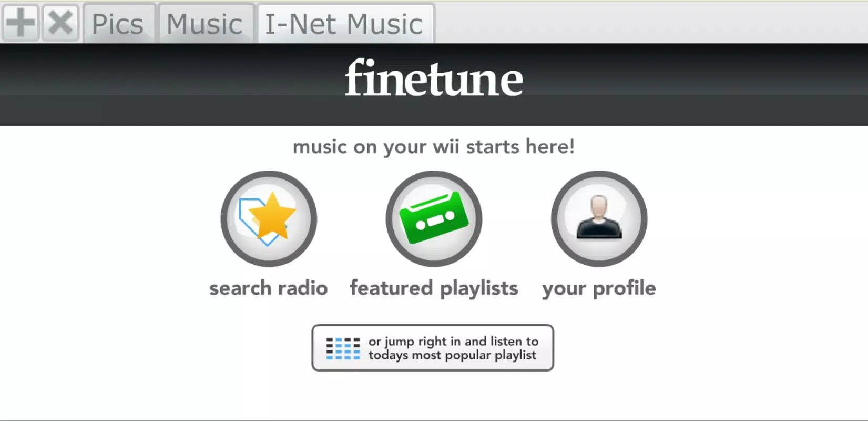Click the 'your profile' label
Image resolution: width=868 pixels, height=421 pixels.
pos(599,289)
